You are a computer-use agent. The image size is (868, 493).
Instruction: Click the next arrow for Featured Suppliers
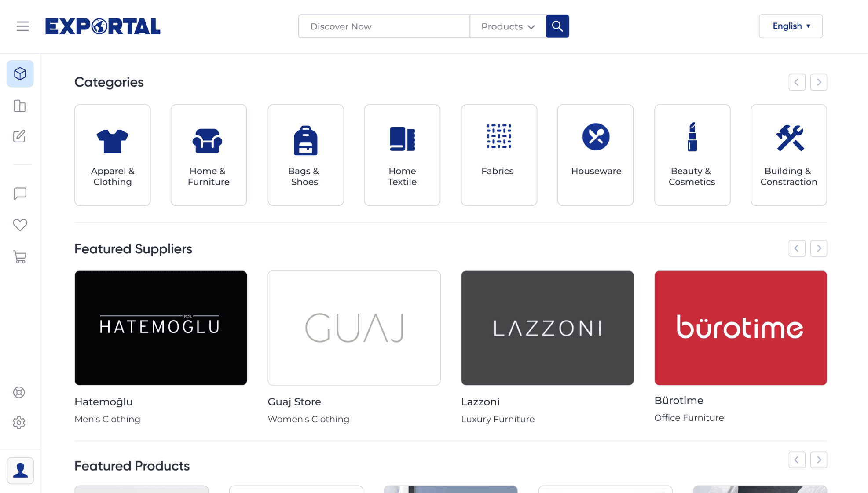coord(819,248)
